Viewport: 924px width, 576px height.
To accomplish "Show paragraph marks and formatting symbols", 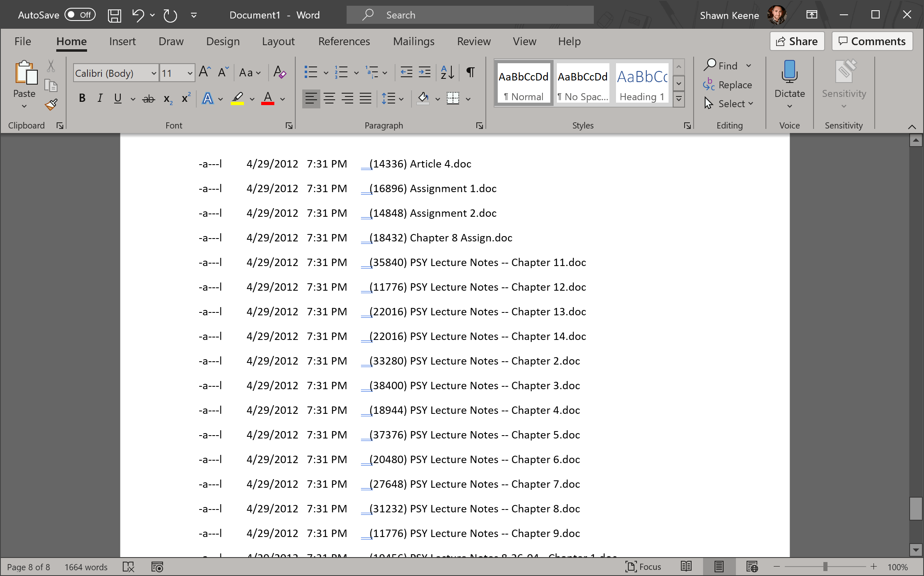I will [471, 72].
